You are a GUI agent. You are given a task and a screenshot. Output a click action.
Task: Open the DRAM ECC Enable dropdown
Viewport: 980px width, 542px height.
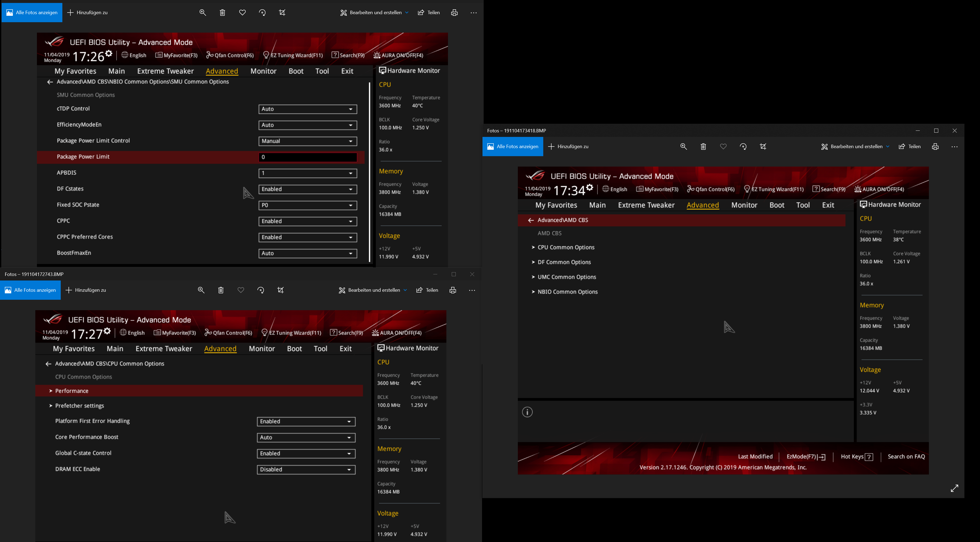(306, 470)
